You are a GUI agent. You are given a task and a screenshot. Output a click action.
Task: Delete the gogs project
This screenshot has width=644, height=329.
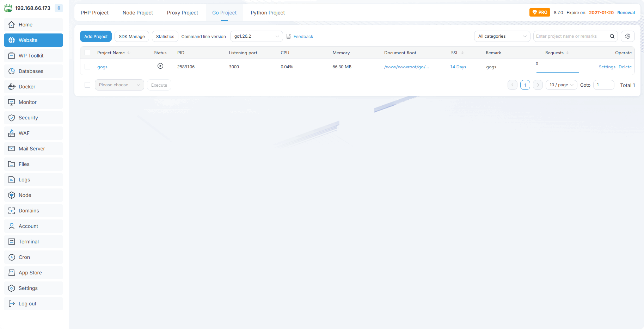tap(625, 67)
